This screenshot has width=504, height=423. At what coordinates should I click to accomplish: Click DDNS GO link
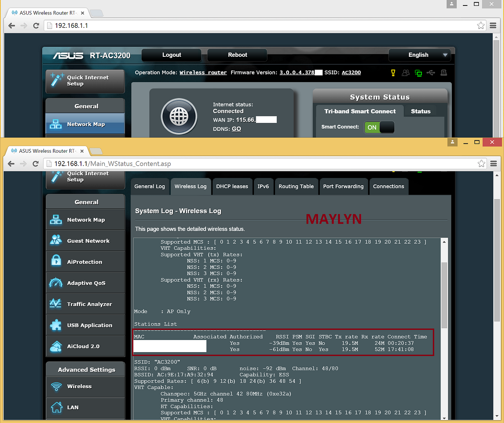point(237,129)
